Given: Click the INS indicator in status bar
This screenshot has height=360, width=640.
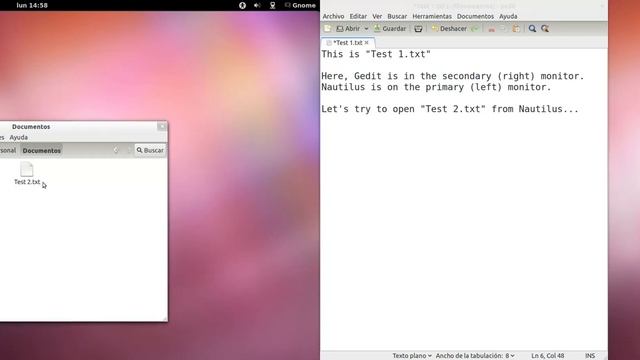Looking at the screenshot, I should tap(590, 356).
